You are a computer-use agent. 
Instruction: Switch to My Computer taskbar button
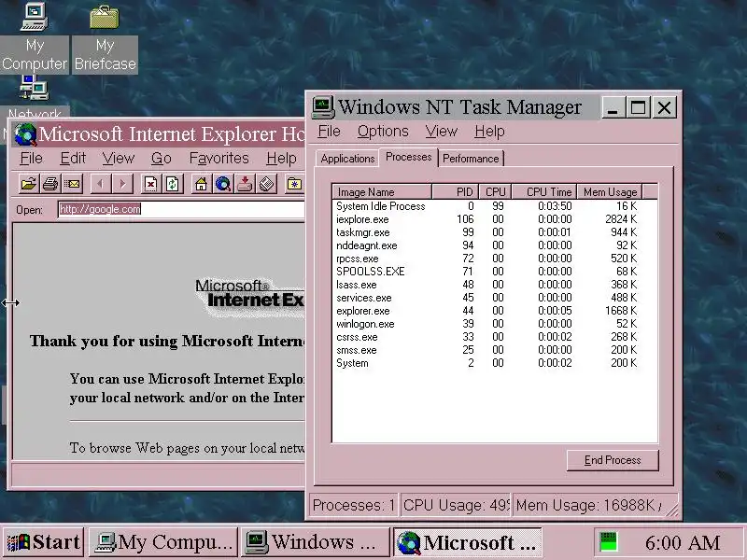(x=162, y=542)
